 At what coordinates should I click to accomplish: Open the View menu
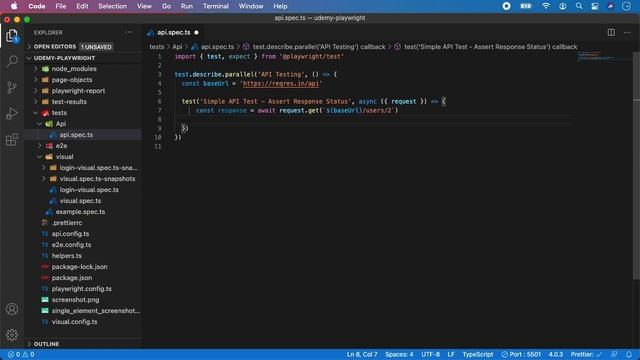click(x=144, y=6)
